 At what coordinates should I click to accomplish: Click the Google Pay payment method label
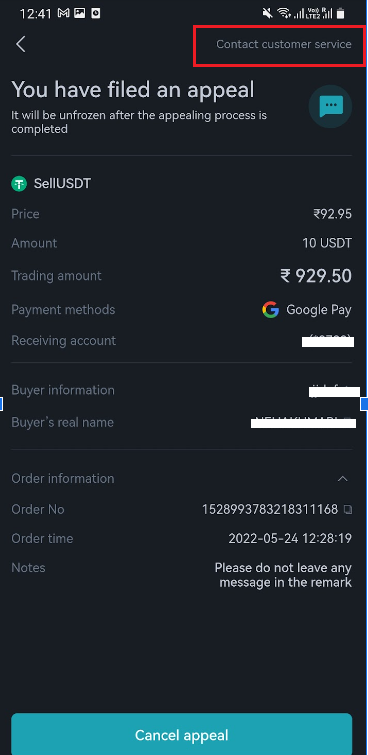(319, 310)
